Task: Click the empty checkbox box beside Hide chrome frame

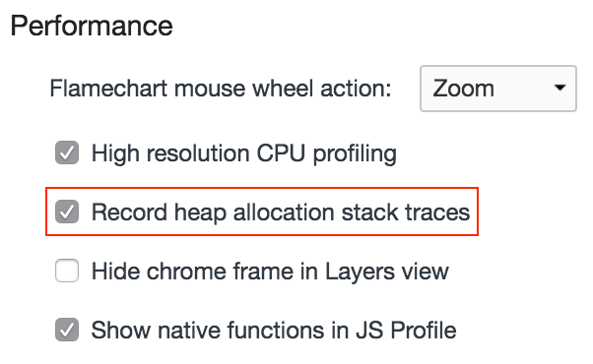Action: (67, 271)
